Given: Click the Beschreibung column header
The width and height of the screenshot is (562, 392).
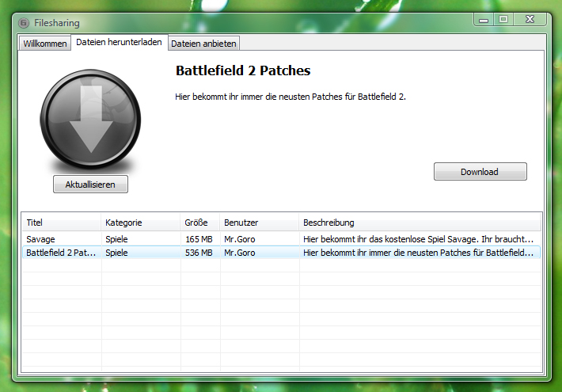Looking at the screenshot, I should (420, 223).
